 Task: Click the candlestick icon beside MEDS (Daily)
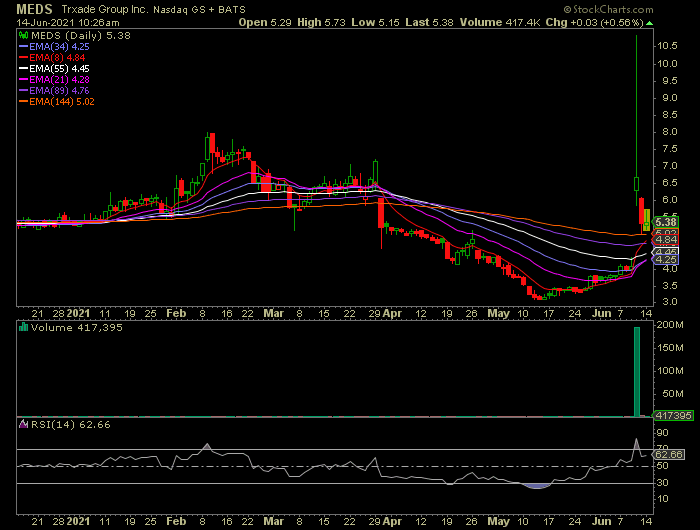24,35
